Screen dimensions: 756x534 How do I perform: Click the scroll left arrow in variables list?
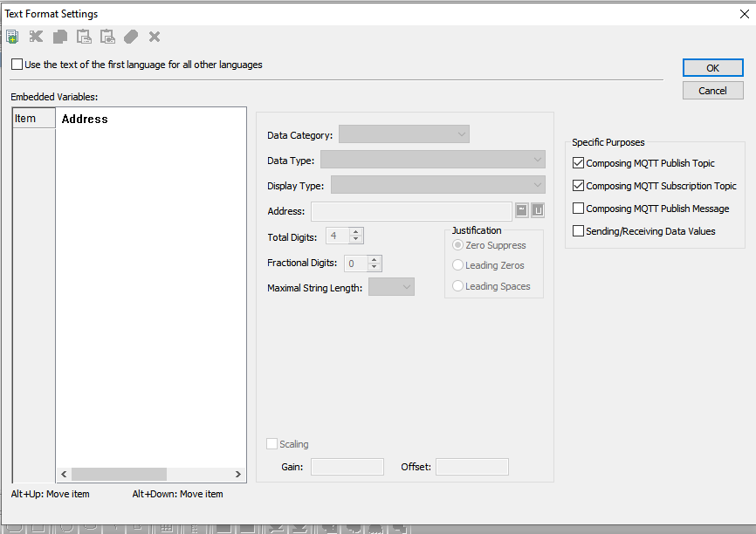pyautogui.click(x=64, y=475)
